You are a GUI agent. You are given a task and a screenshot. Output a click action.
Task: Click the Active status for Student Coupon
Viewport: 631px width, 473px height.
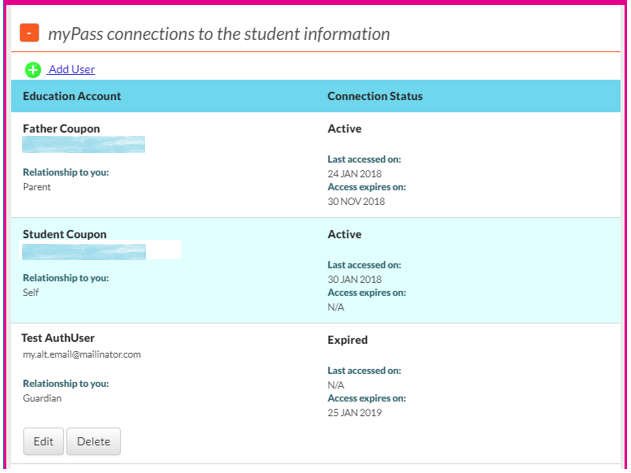click(x=344, y=234)
